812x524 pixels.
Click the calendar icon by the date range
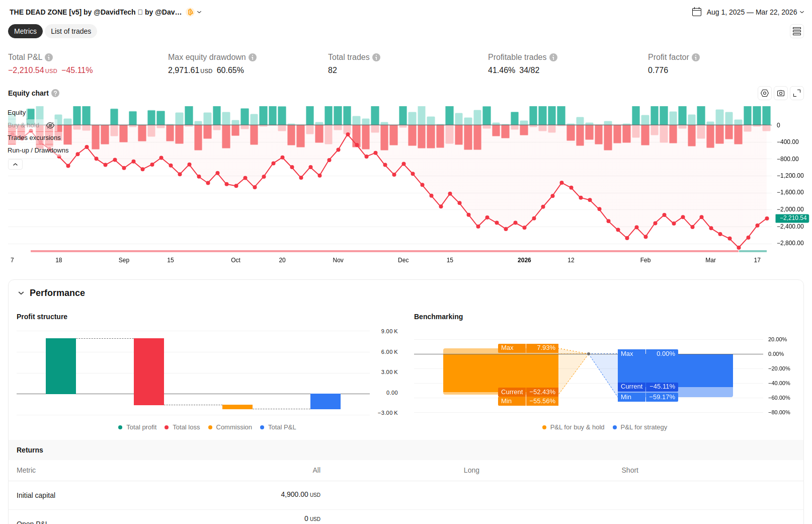coord(697,12)
